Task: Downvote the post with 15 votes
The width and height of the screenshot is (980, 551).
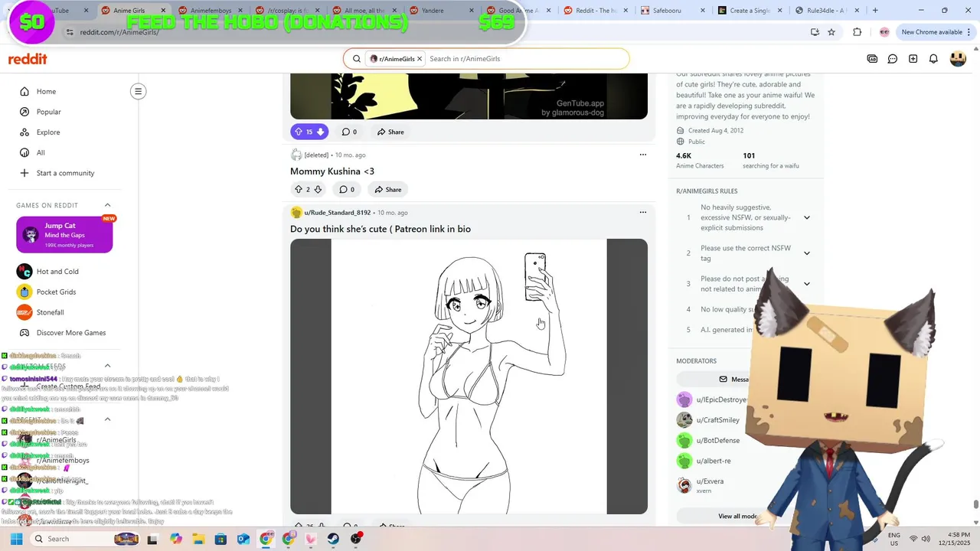Action: click(320, 132)
